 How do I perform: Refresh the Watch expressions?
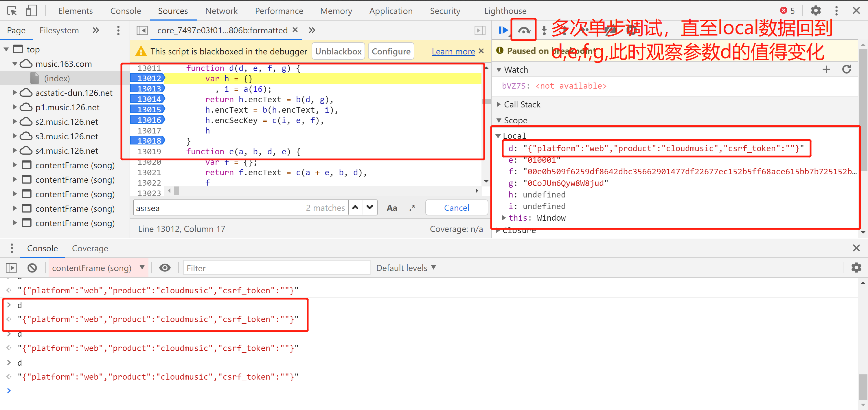pos(846,70)
